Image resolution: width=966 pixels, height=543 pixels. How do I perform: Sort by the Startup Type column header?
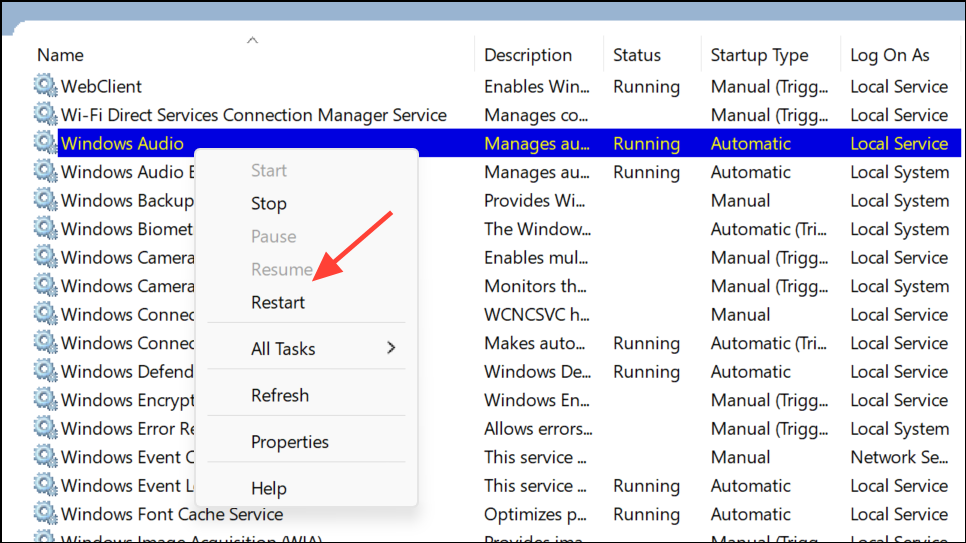[760, 55]
